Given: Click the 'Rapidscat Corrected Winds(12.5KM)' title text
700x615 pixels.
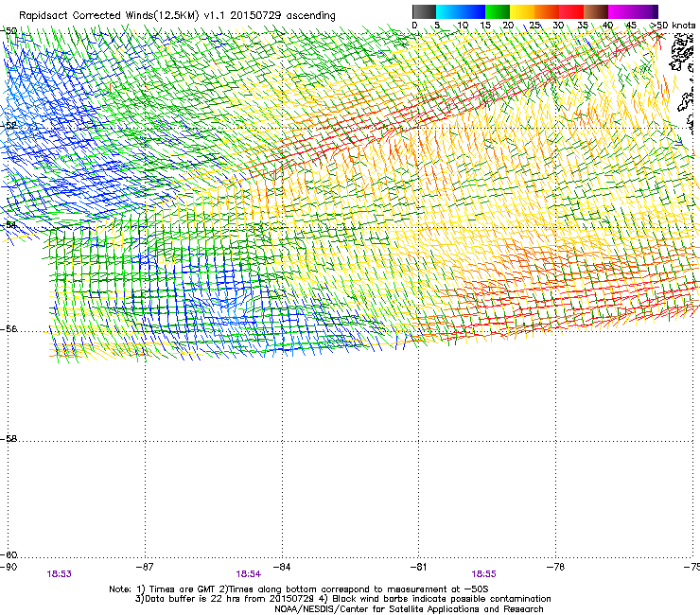Looking at the screenshot, I should pyautogui.click(x=109, y=16).
